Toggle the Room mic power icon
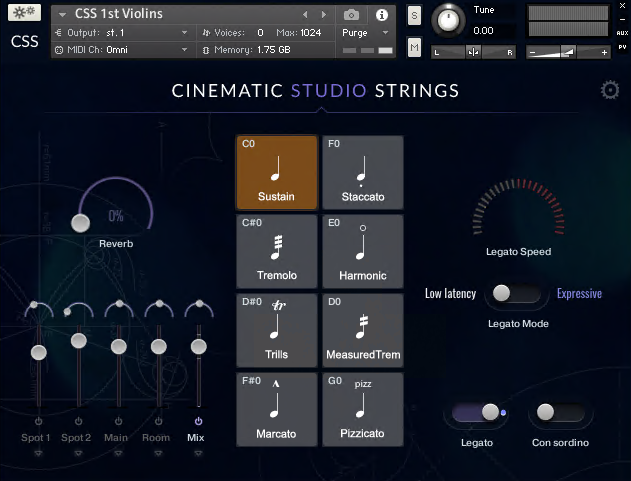The width and height of the screenshot is (631, 481). pyautogui.click(x=159, y=421)
